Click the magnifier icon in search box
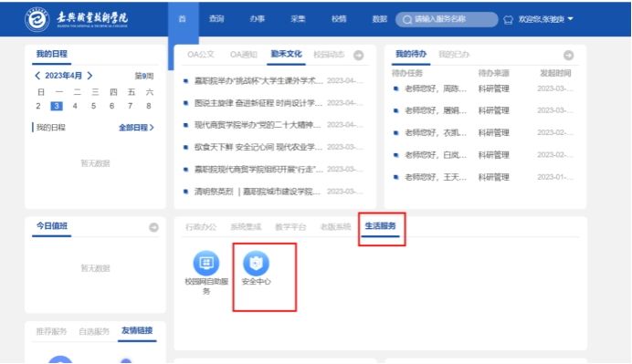The height and width of the screenshot is (364, 632). [407, 19]
